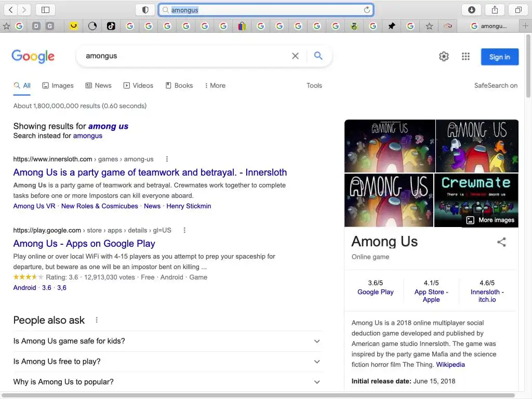Switch to the News tab
Image resolution: width=532 pixels, height=399 pixels.
coord(98,86)
